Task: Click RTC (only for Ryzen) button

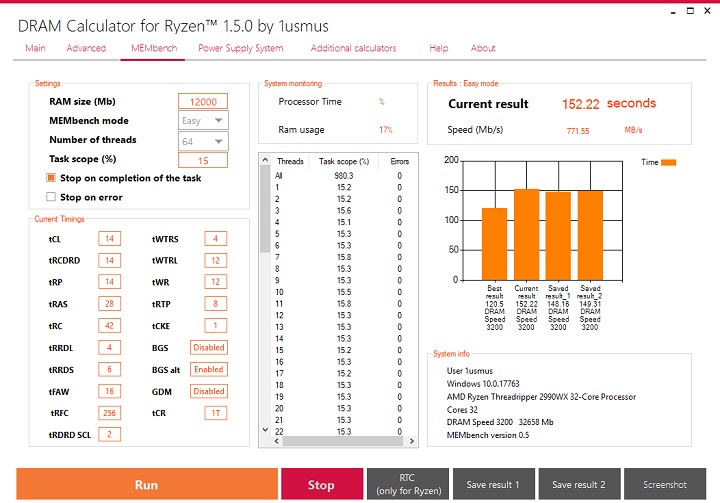Action: tap(408, 484)
